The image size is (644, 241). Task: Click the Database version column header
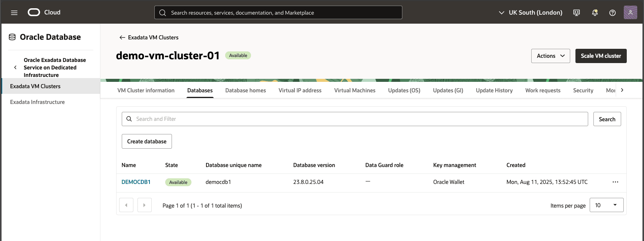tap(314, 165)
